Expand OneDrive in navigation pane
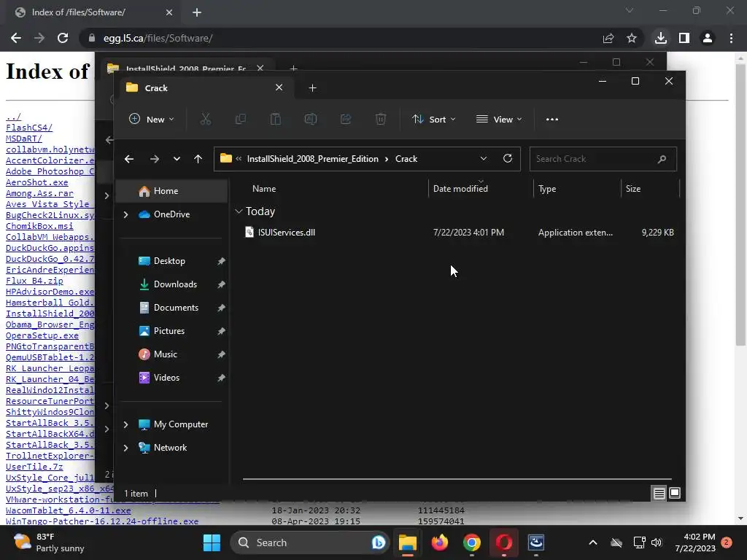Image resolution: width=747 pixels, height=560 pixels. tap(125, 215)
